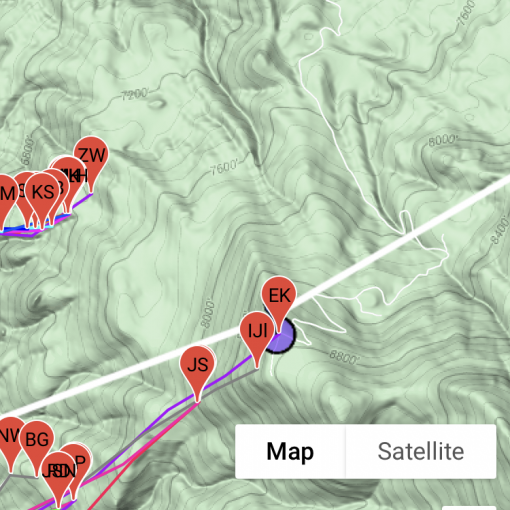Select the partially visible NW marker
Image resolution: width=510 pixels, height=510 pixels.
[9, 436]
